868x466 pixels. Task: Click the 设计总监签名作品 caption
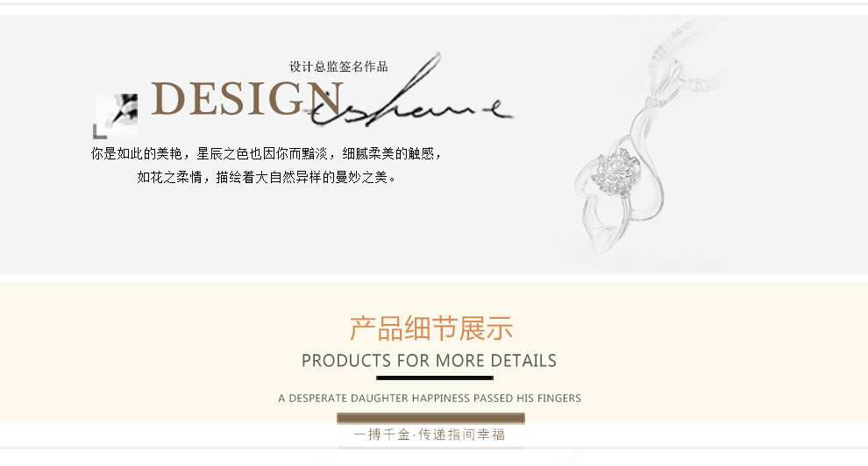(338, 67)
